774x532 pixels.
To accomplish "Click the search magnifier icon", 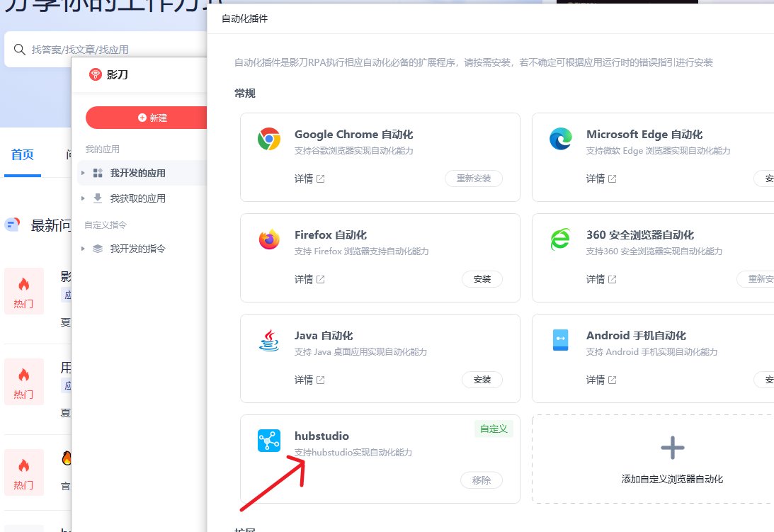I will point(20,50).
